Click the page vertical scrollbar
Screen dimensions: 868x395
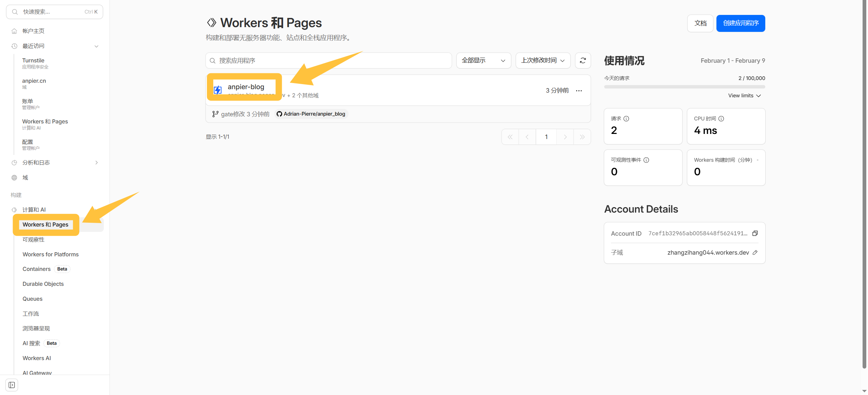(x=865, y=185)
